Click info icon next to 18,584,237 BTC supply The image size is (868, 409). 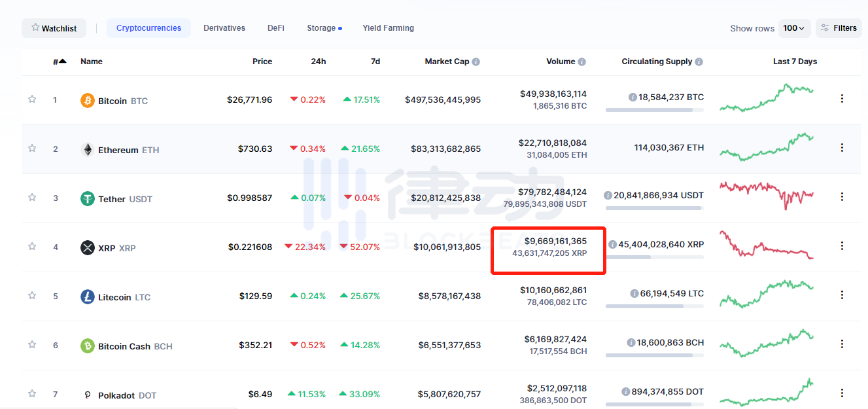(x=633, y=97)
